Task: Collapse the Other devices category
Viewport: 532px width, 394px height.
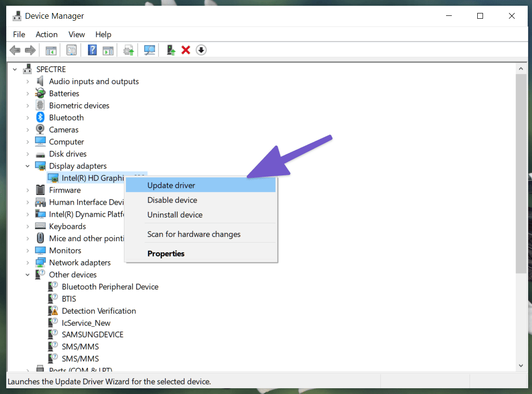Action: 27,275
